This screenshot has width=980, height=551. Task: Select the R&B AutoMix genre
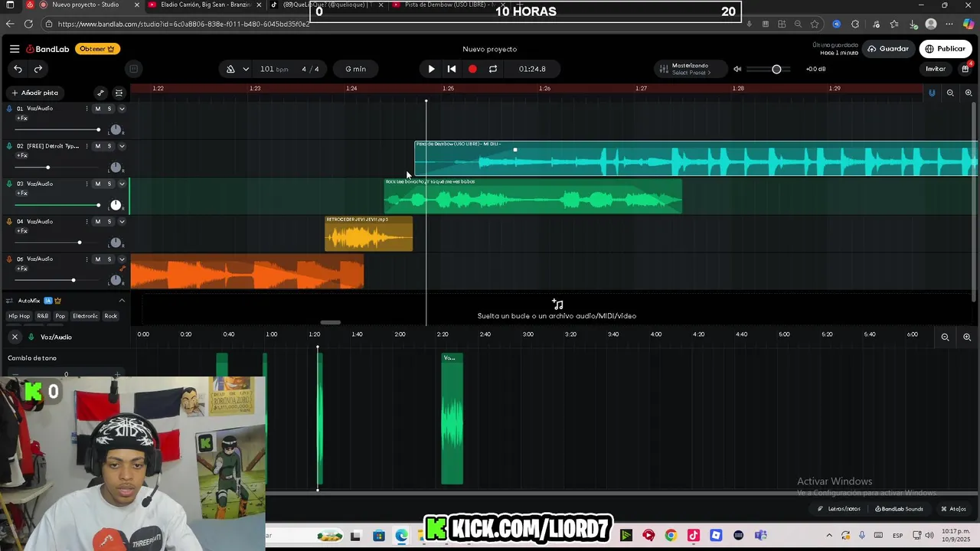(x=42, y=316)
